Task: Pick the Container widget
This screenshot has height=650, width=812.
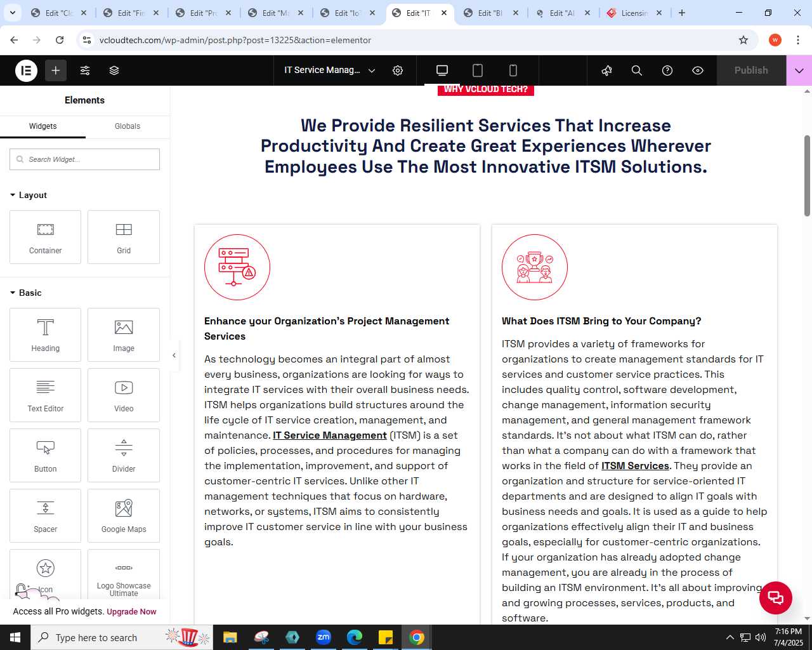Action: pos(46,237)
